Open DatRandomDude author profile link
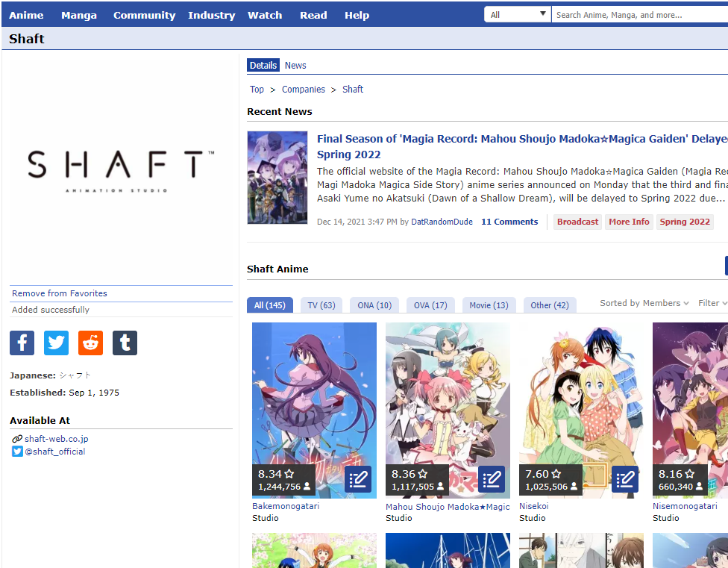Image resolution: width=728 pixels, height=568 pixels. [x=442, y=222]
